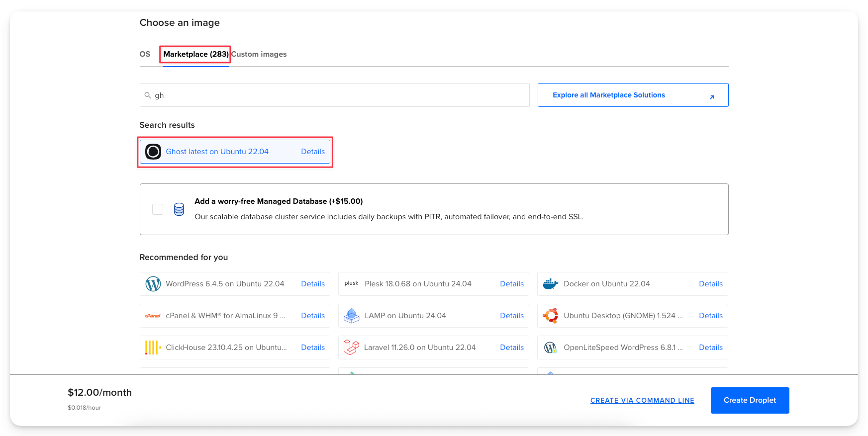Viewport: 868px width, 436px height.
Task: Click the Laravel logo icon
Action: pyautogui.click(x=351, y=348)
